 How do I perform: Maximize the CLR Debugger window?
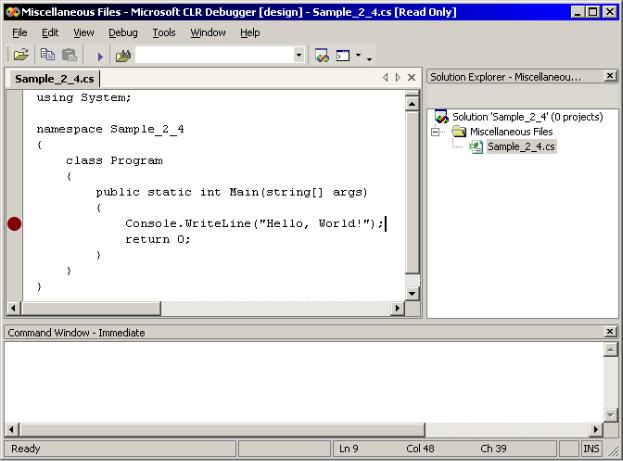click(592, 12)
